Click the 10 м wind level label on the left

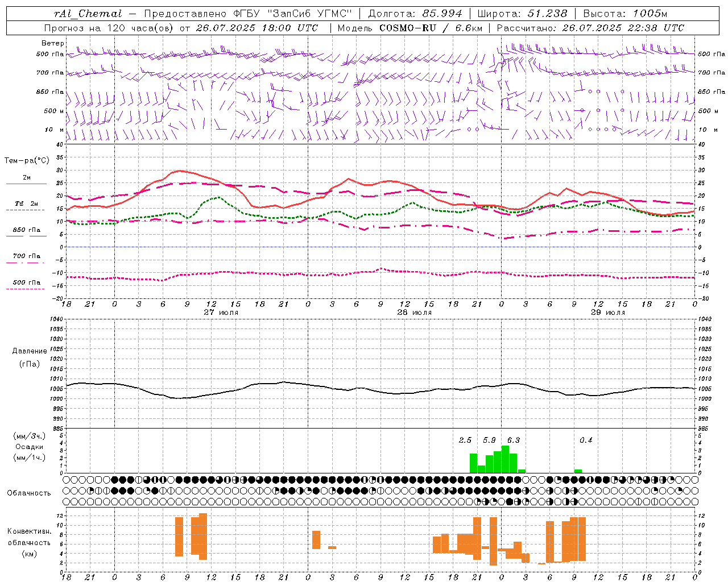(55, 130)
